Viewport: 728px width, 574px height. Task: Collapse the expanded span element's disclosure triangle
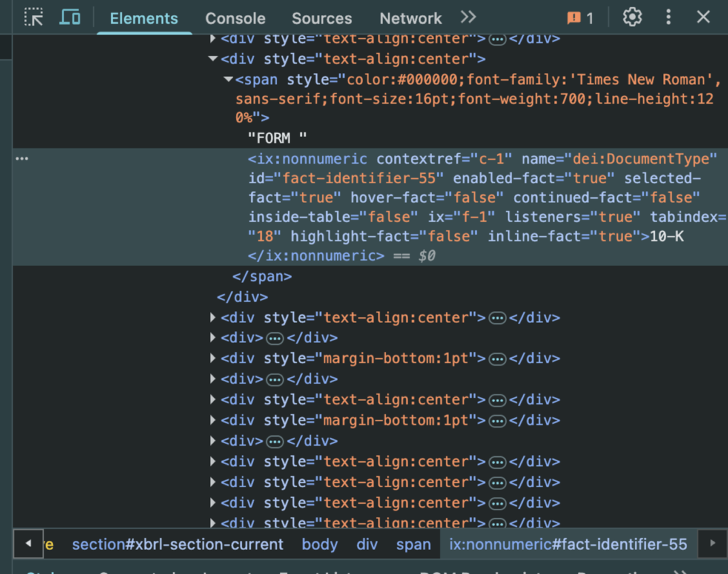pyautogui.click(x=228, y=79)
